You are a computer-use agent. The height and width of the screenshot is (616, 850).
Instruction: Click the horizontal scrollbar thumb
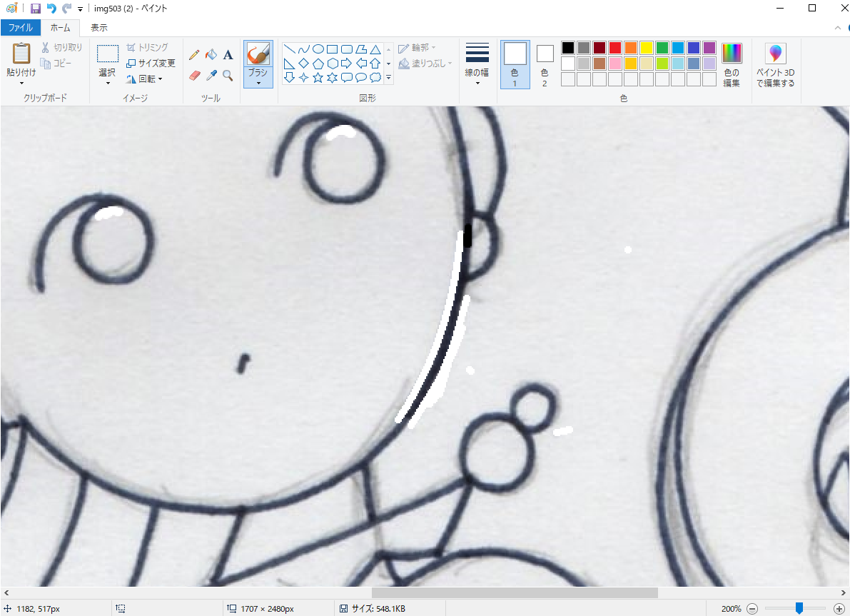click(x=515, y=592)
